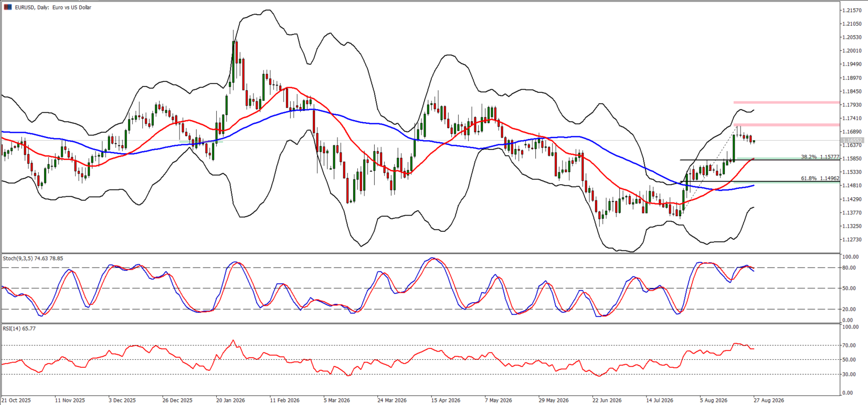Click the 5 Aug 2026 date label
Viewport: 868px width, 405px height.
714,400
